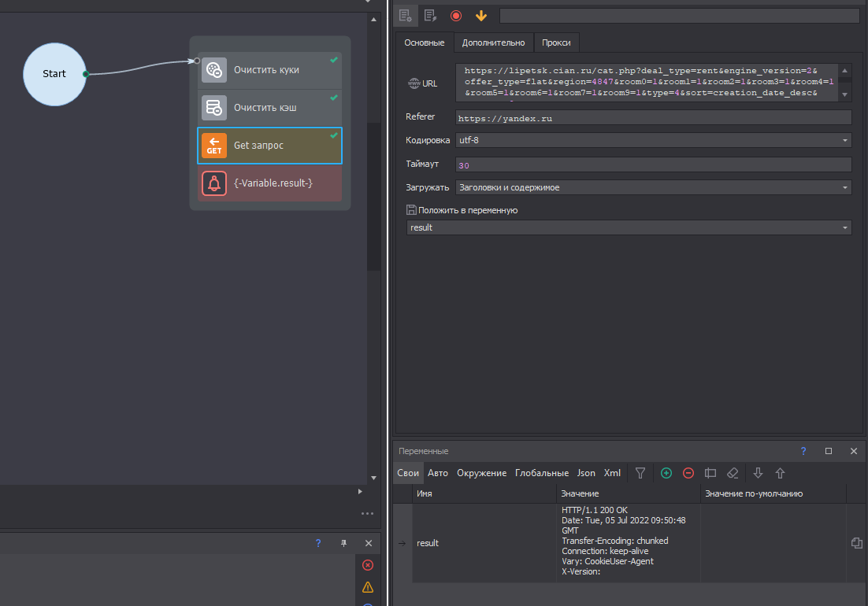Expand the result variable dropdown

629,227
